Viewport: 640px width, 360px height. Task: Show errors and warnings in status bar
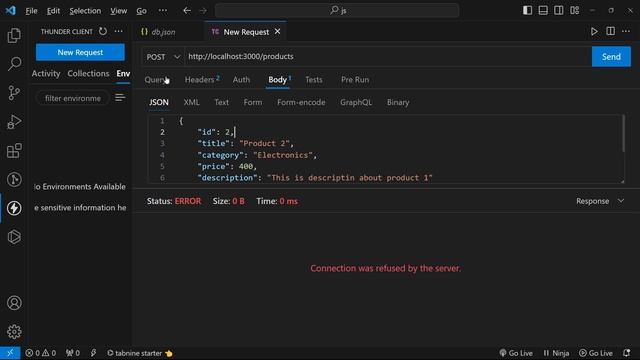40,353
